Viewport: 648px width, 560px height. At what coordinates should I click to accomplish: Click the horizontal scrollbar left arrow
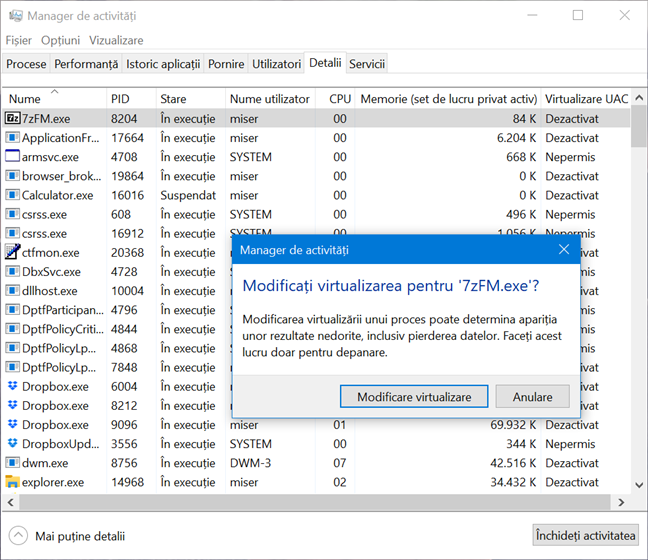11,502
